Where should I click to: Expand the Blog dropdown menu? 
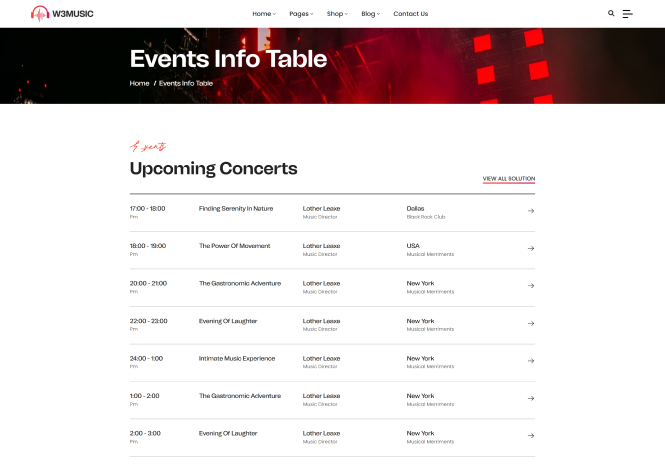pos(370,14)
